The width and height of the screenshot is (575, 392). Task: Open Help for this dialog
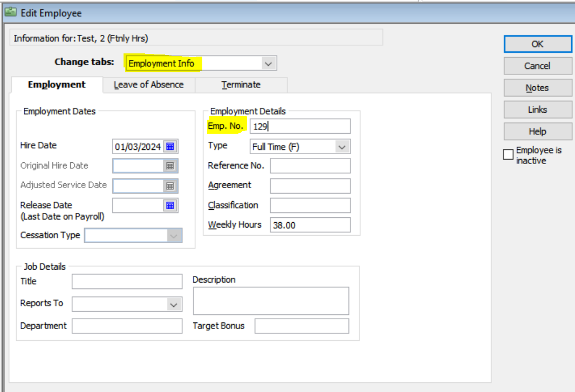tap(538, 131)
